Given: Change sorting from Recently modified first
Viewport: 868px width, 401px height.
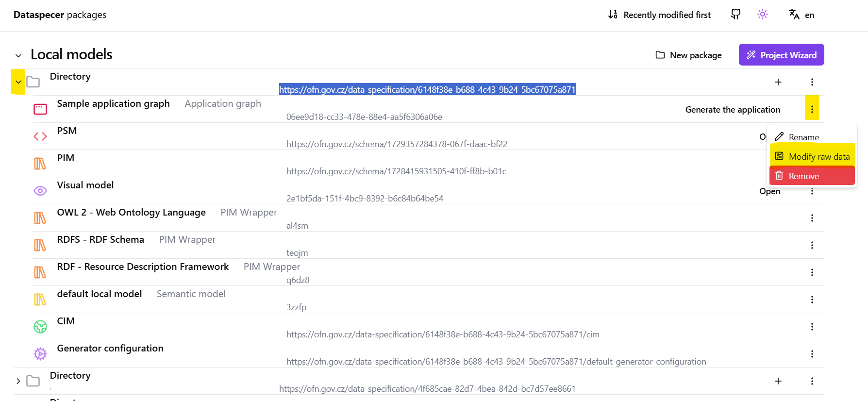Looking at the screenshot, I should 659,15.
